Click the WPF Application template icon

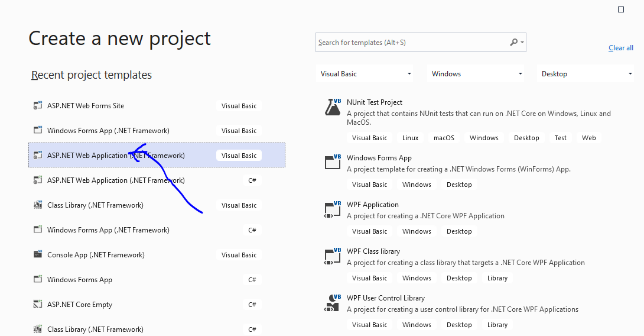point(333,209)
